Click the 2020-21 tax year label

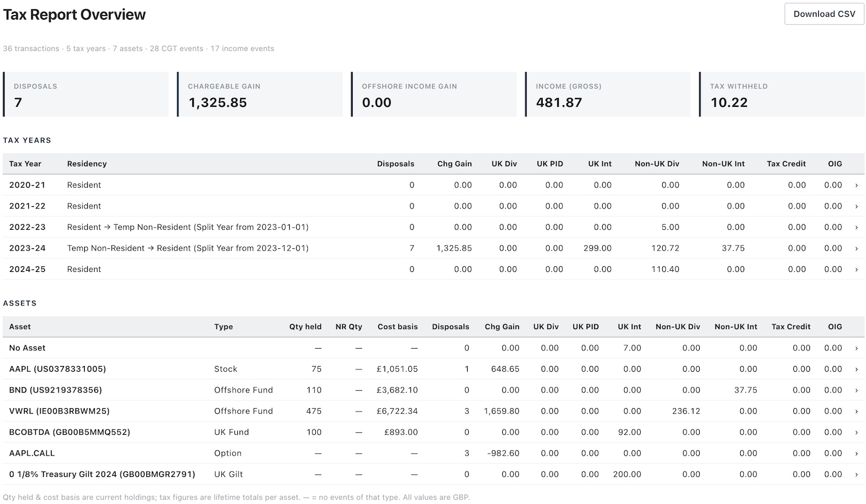(x=27, y=185)
